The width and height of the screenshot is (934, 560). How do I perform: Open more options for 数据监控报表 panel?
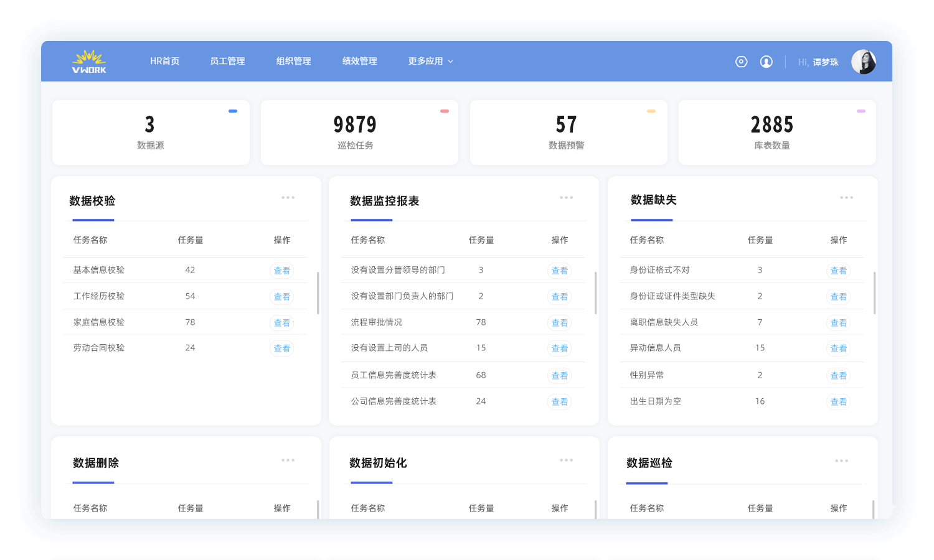tap(566, 198)
